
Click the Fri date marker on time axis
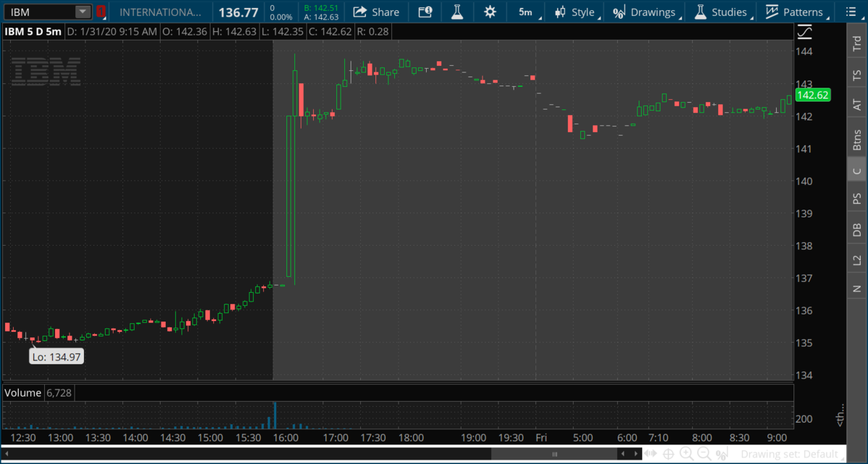[x=540, y=438]
